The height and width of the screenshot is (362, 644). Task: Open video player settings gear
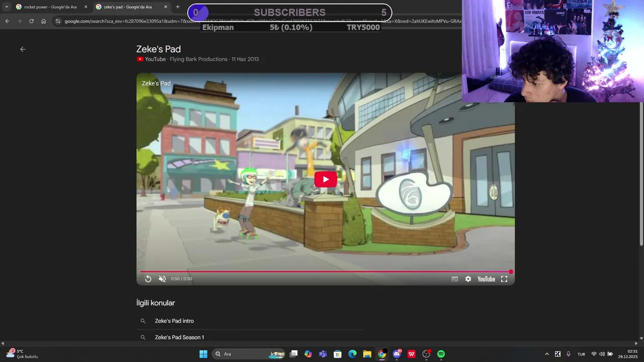[468, 279]
